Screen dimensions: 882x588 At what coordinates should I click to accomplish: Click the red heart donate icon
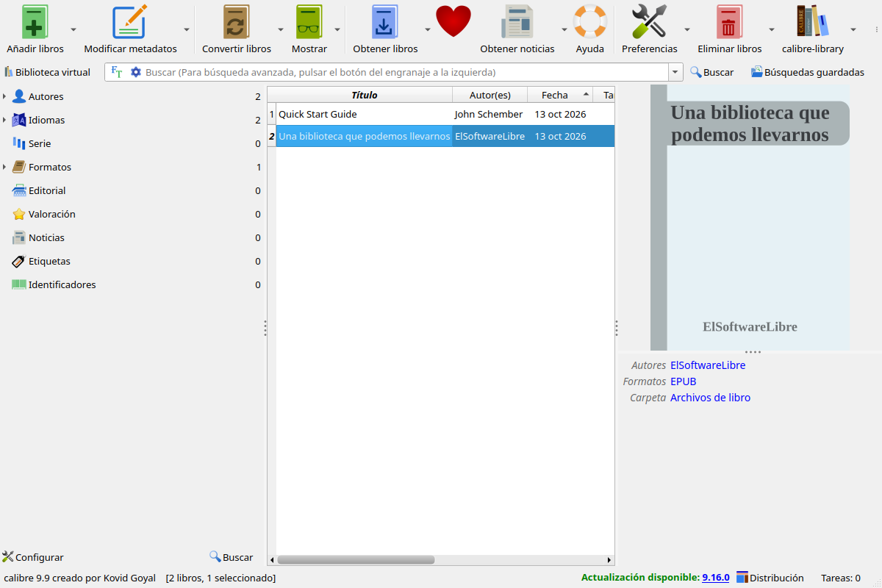453,21
